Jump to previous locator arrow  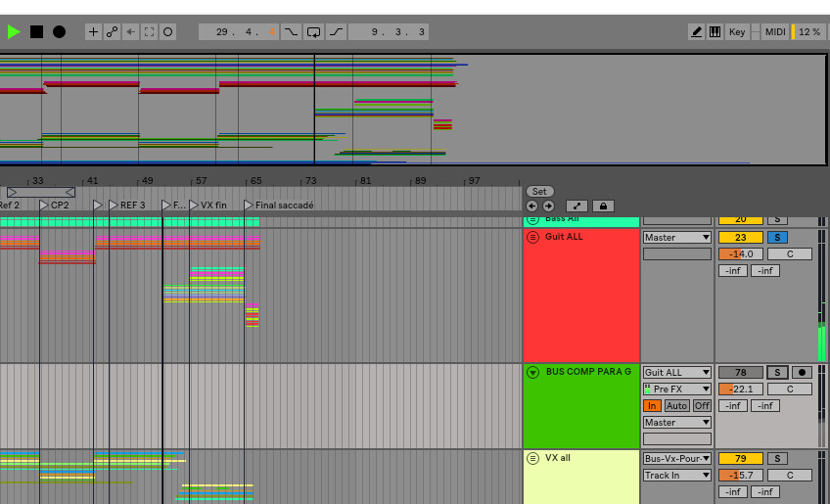pyautogui.click(x=532, y=206)
